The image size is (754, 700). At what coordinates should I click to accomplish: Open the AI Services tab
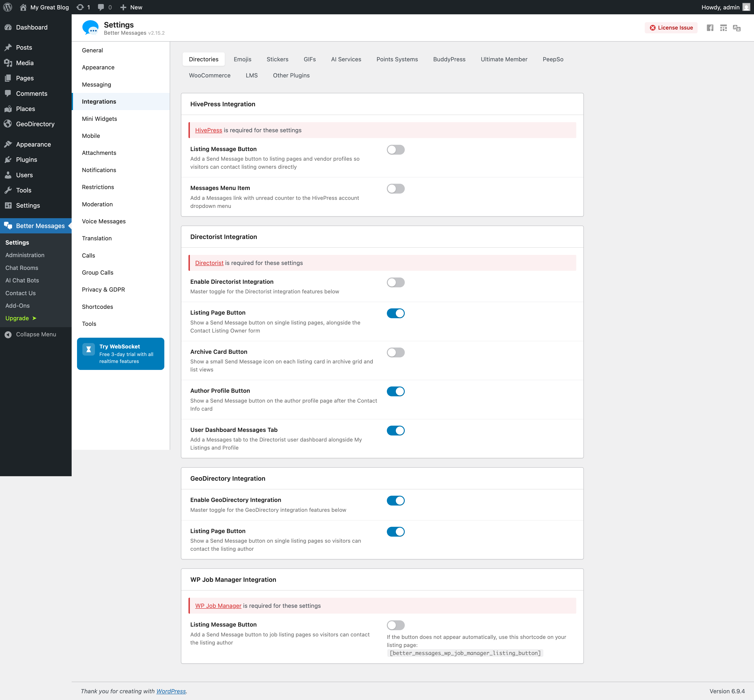[x=346, y=59]
